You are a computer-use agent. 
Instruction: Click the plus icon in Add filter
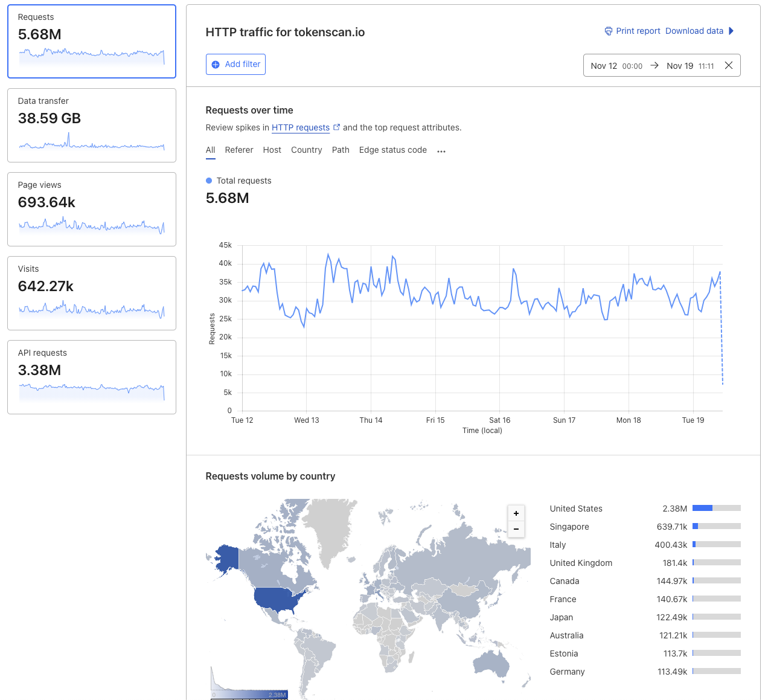click(216, 65)
